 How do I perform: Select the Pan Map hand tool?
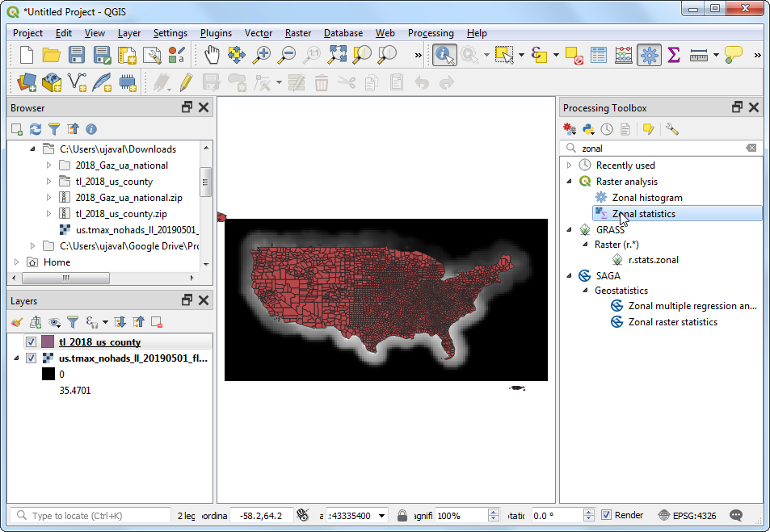click(212, 55)
